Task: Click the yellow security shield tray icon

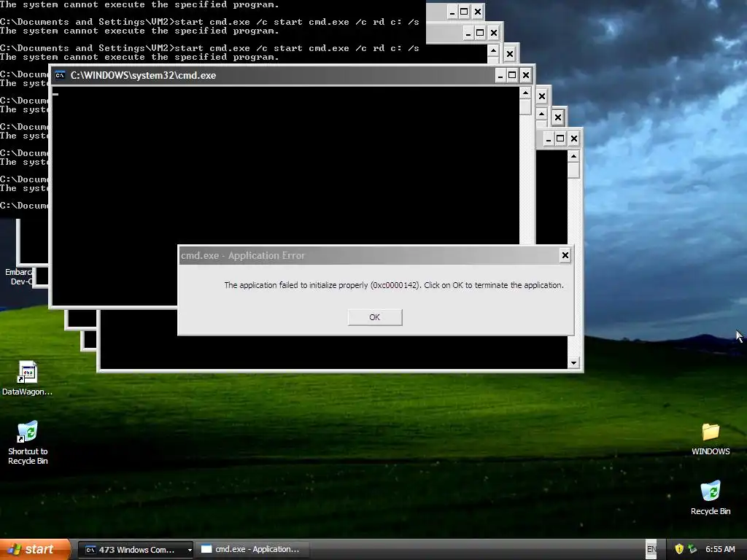Action: 679,549
